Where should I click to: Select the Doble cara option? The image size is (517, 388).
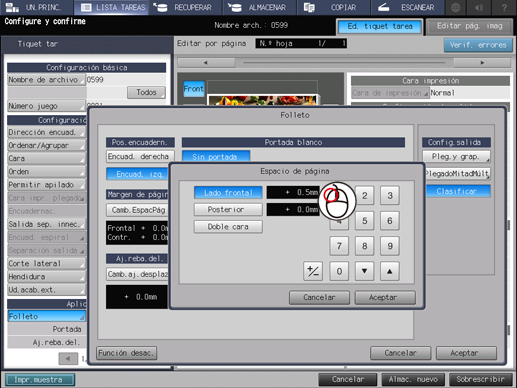[228, 227]
